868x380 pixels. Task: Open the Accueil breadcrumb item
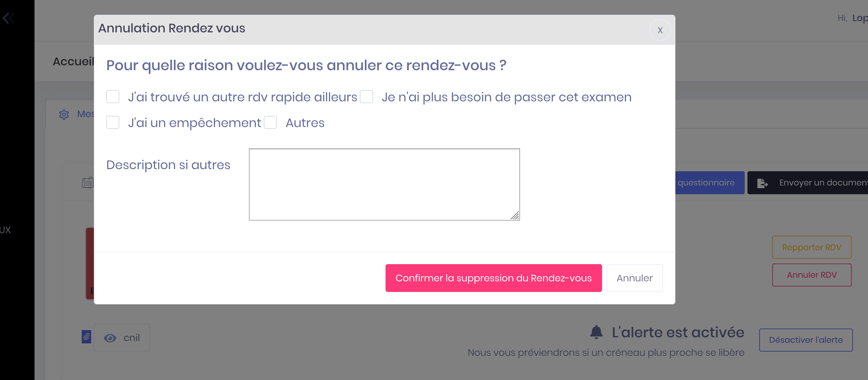tap(73, 62)
